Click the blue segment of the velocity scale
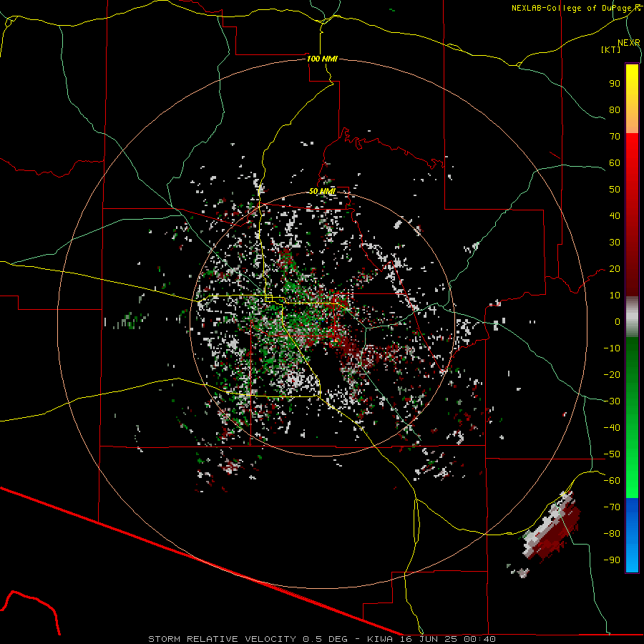 (632, 534)
